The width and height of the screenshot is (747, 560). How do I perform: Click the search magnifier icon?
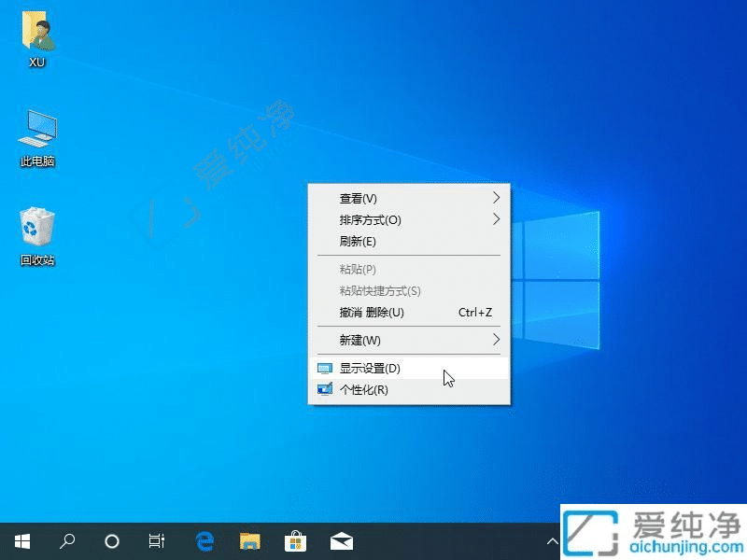click(66, 540)
